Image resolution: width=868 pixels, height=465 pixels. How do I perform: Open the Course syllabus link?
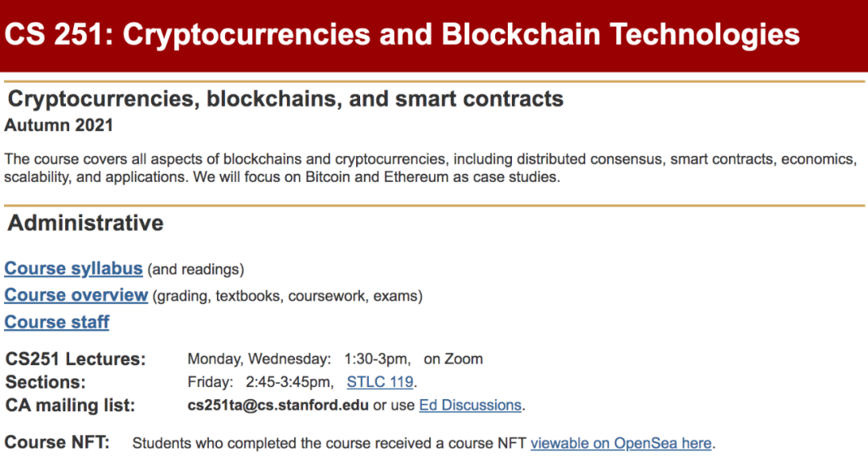[74, 269]
